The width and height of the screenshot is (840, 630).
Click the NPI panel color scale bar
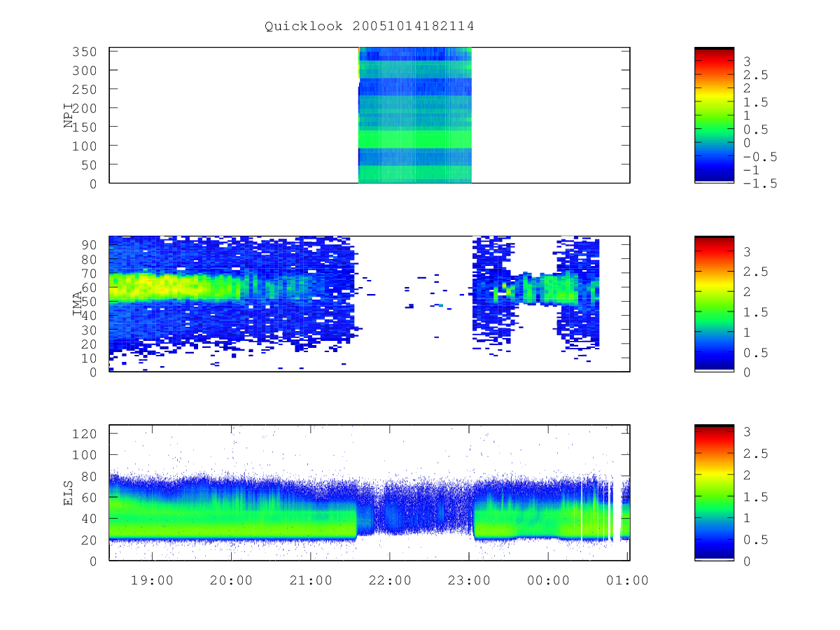pos(714,115)
